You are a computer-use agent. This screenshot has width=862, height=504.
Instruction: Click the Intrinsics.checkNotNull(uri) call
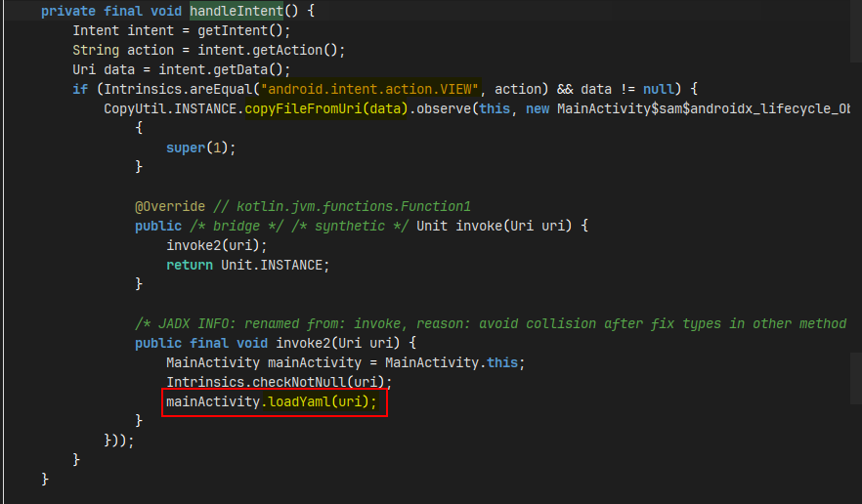(x=275, y=382)
